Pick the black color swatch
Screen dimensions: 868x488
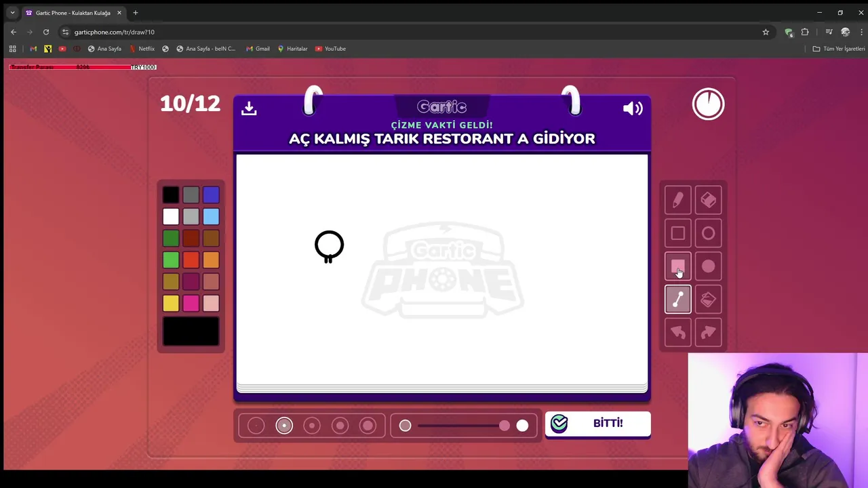[171, 195]
